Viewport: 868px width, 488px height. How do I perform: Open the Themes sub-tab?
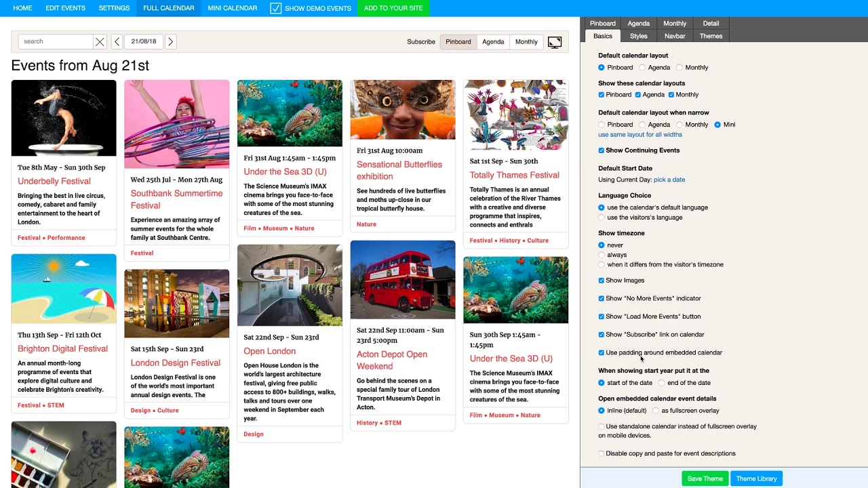(711, 36)
